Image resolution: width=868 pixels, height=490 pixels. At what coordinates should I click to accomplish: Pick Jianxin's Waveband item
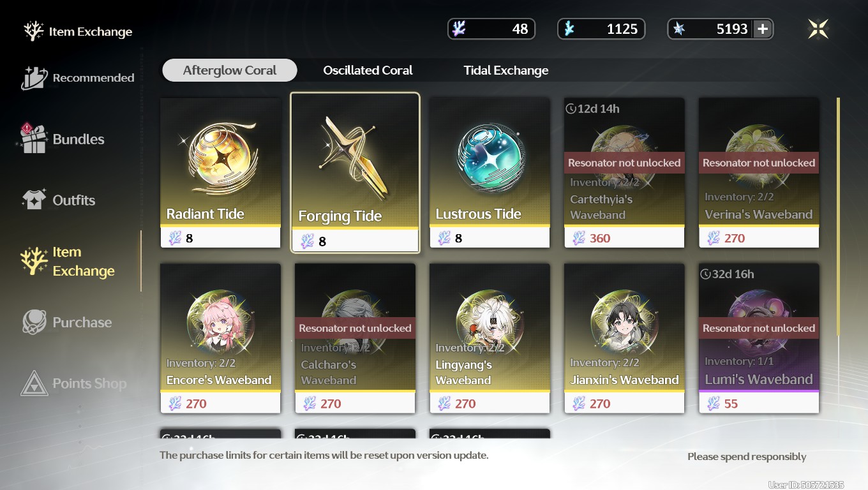pyautogui.click(x=624, y=338)
